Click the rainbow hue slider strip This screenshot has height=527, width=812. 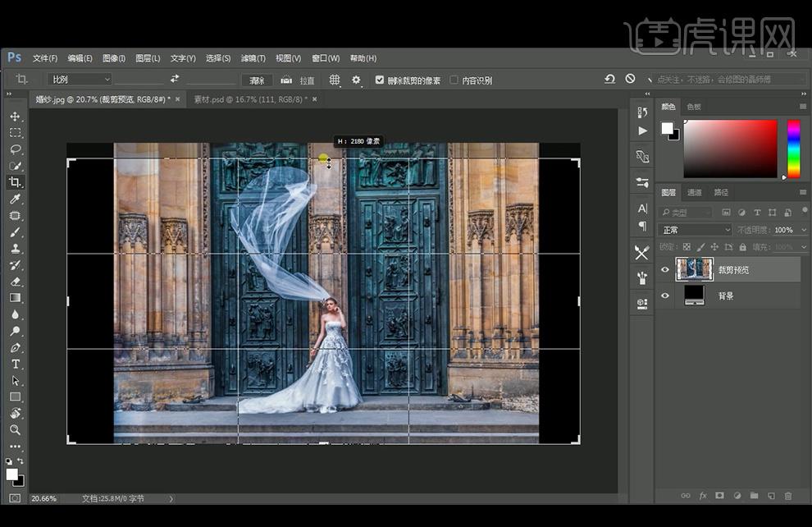(793, 149)
